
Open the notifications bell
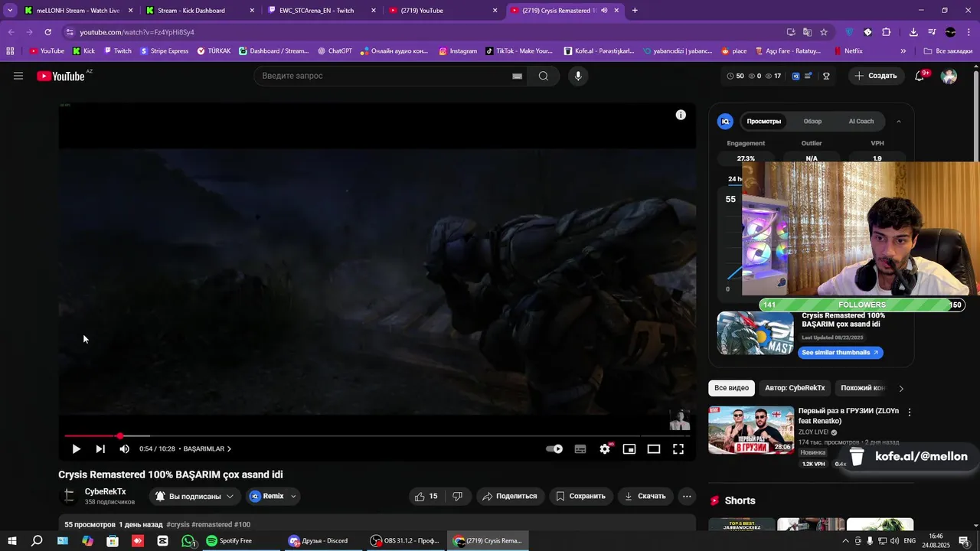tap(920, 76)
